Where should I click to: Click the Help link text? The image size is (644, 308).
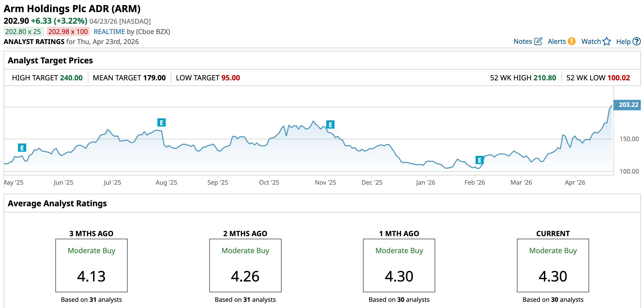[623, 42]
